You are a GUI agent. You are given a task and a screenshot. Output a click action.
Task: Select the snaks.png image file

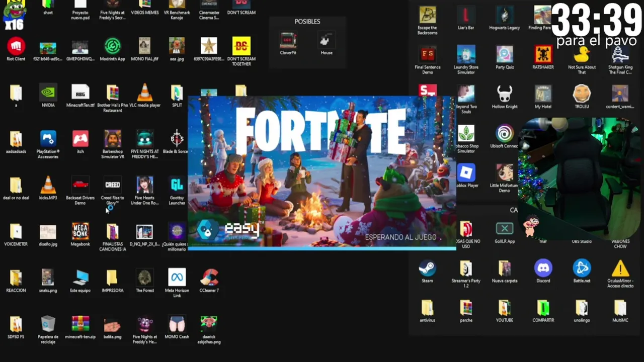click(x=48, y=278)
